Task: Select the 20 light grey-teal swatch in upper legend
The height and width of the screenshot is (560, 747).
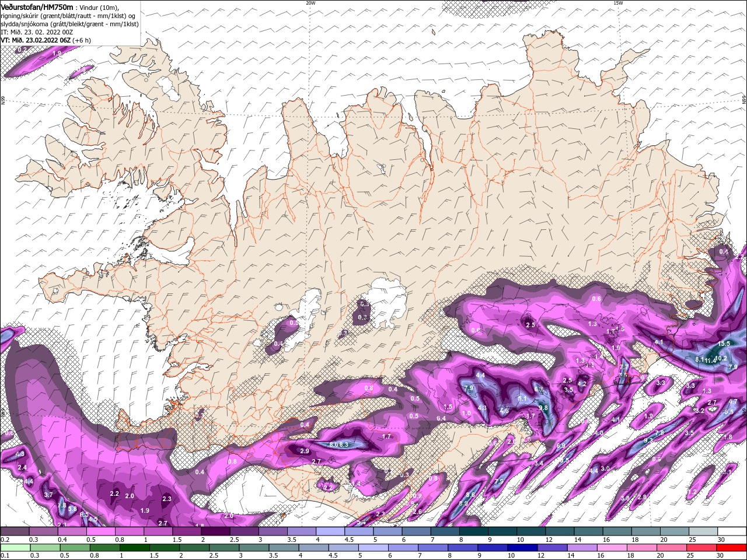Action: pyautogui.click(x=675, y=531)
